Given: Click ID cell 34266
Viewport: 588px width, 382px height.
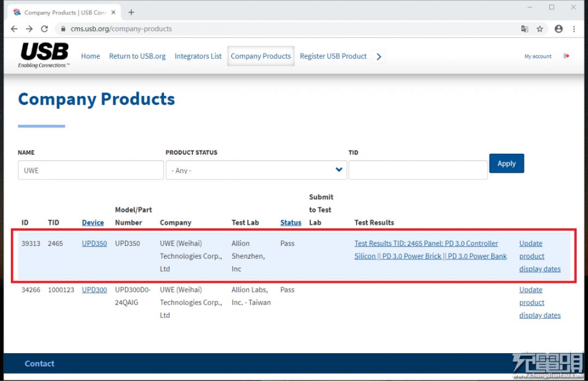Looking at the screenshot, I should (x=30, y=290).
